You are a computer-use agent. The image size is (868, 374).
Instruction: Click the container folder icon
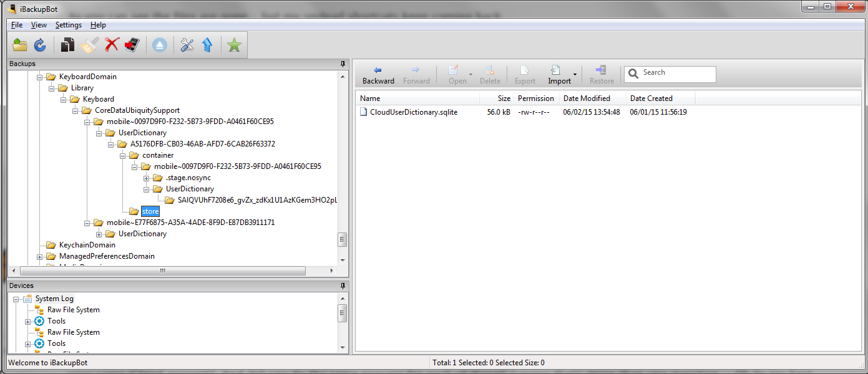tap(134, 155)
